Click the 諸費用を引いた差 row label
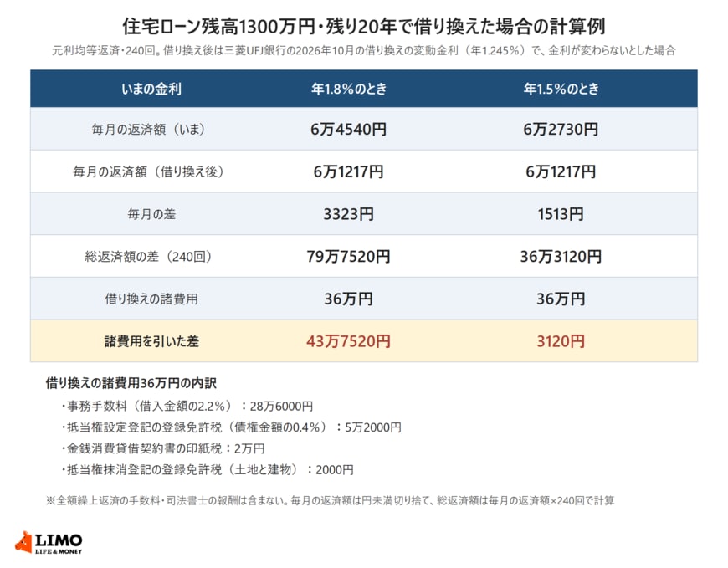728x568 pixels. [151, 341]
